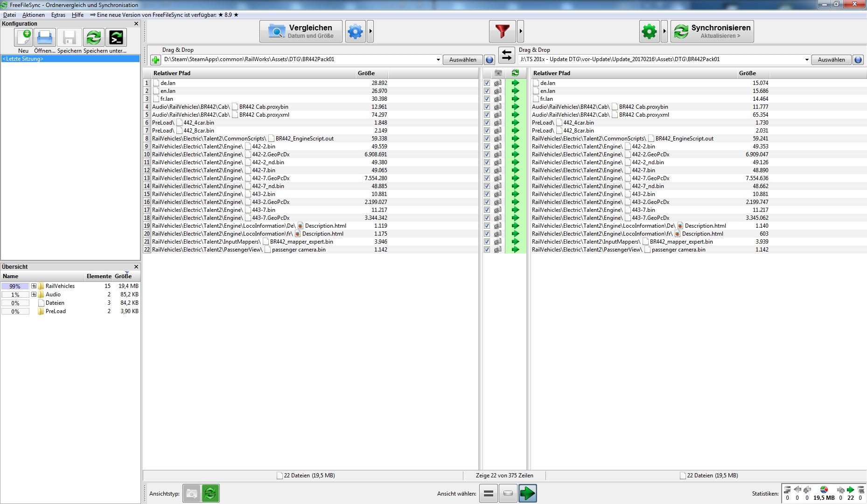
Task: Select the <Letzte Sitzung> configuration entry
Action: tap(70, 59)
